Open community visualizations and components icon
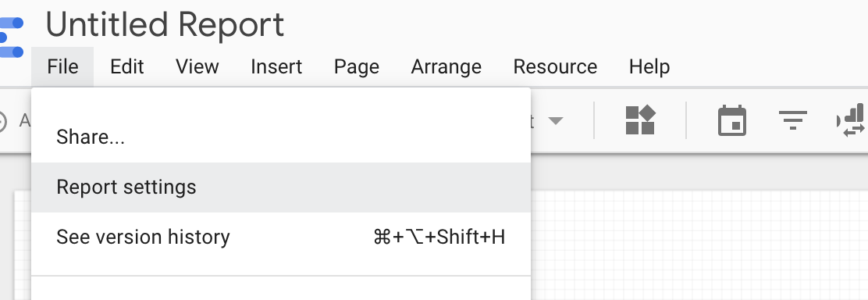The width and height of the screenshot is (868, 300). pos(641,120)
